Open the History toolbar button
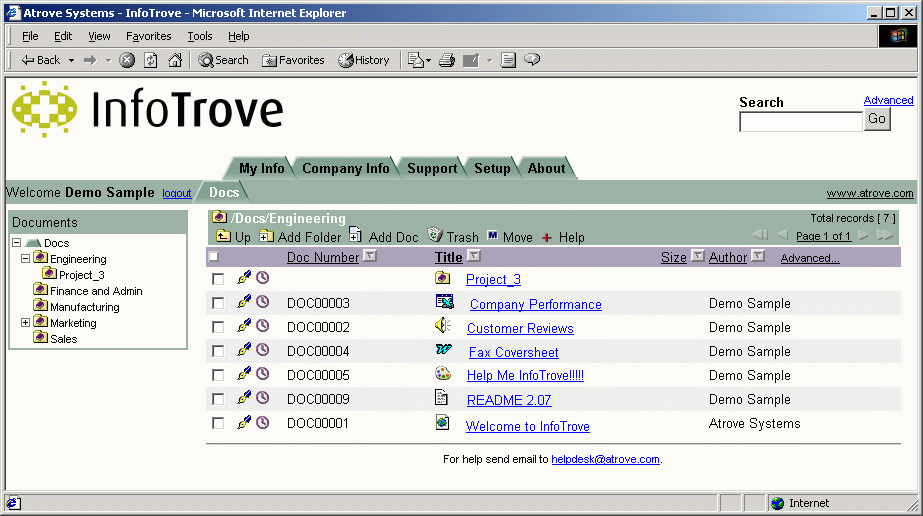 pyautogui.click(x=364, y=60)
